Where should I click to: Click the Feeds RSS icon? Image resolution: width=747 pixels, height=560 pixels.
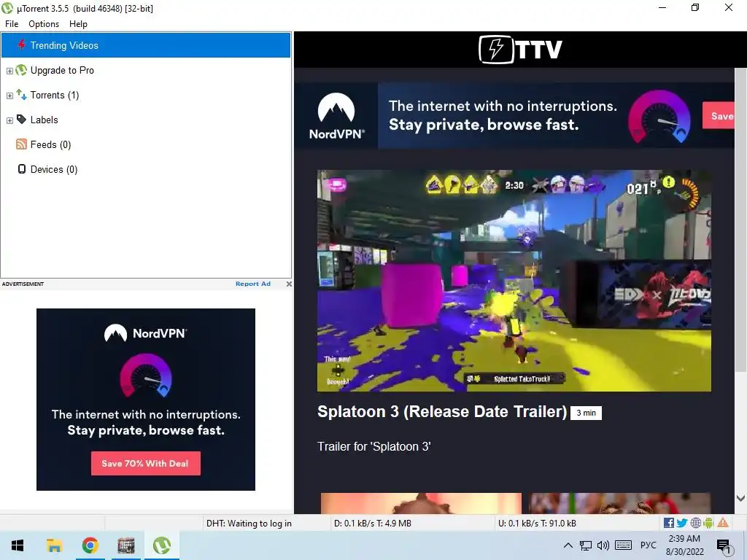coord(21,144)
